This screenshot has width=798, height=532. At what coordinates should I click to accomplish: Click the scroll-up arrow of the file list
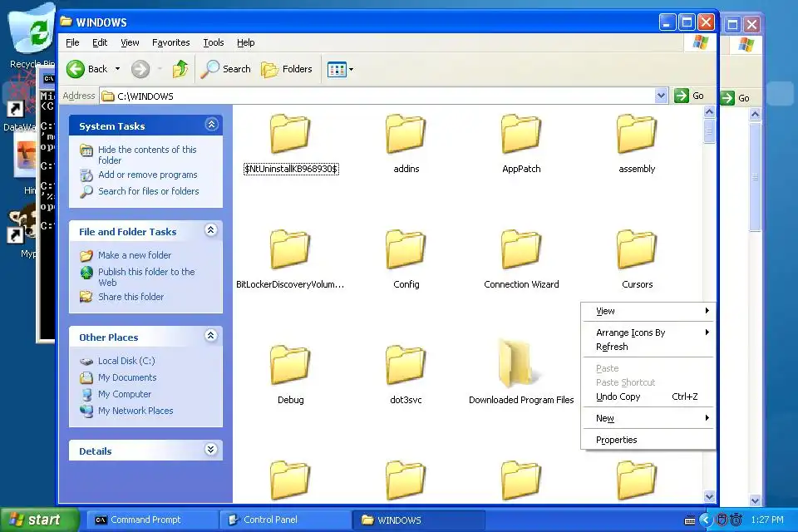click(x=709, y=111)
